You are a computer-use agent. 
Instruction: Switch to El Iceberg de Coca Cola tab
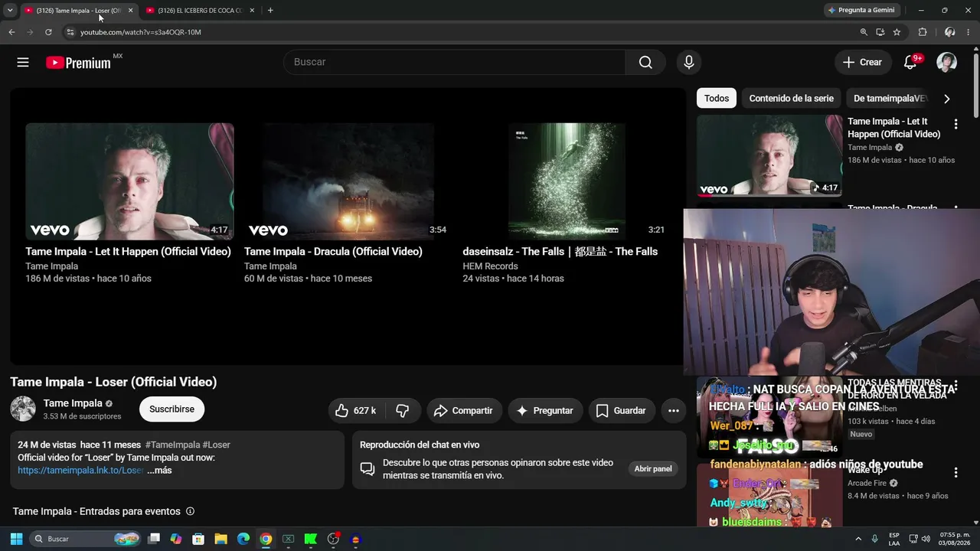click(x=200, y=11)
